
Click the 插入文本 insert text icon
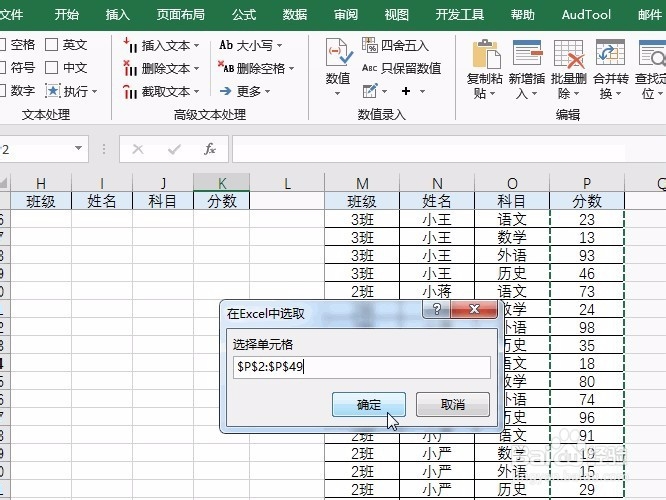coord(130,45)
